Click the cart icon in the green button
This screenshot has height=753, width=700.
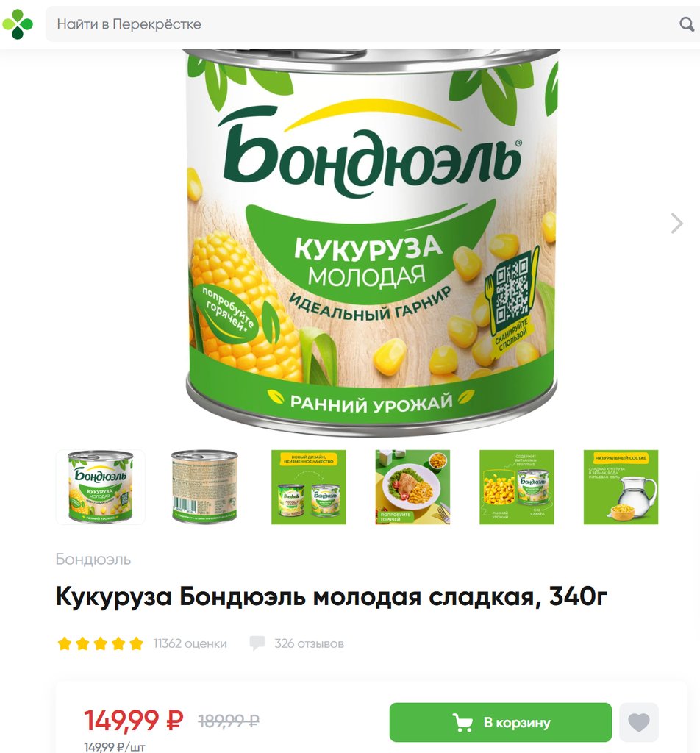463,722
